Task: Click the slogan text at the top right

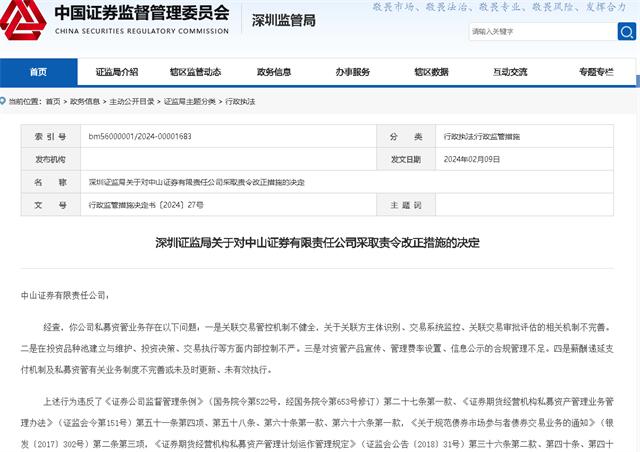Action: (x=499, y=7)
